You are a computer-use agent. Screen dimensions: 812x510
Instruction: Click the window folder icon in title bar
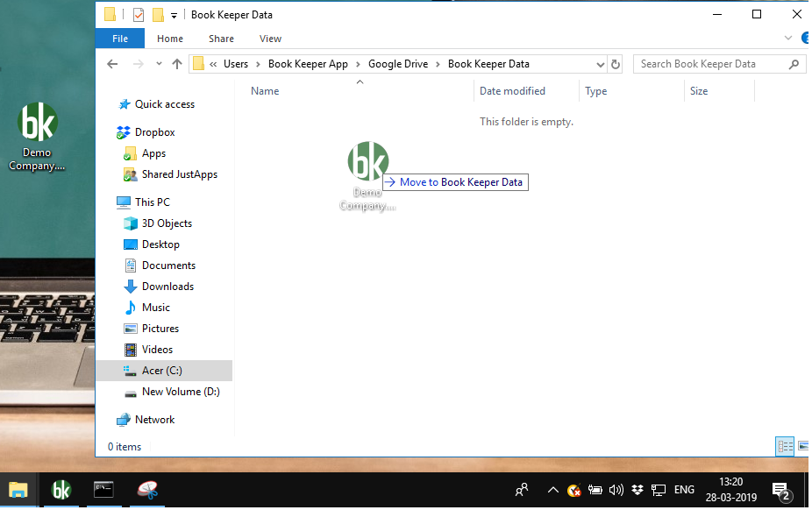click(110, 15)
